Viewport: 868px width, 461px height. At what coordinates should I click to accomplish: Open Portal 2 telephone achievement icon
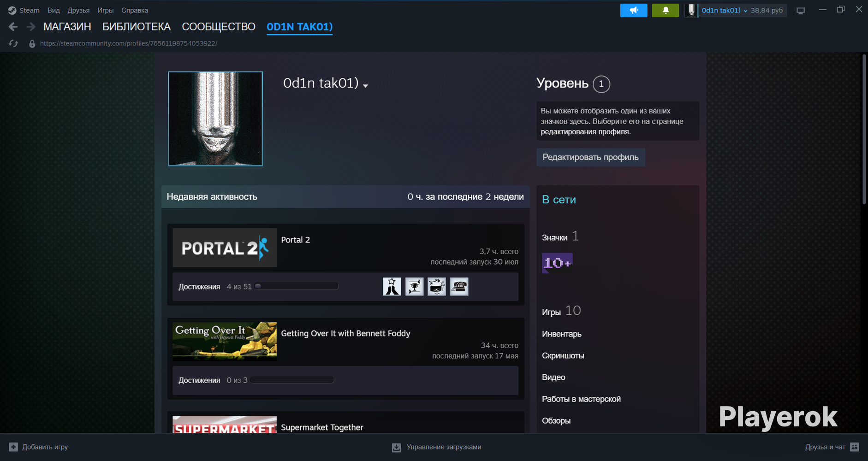pos(459,287)
